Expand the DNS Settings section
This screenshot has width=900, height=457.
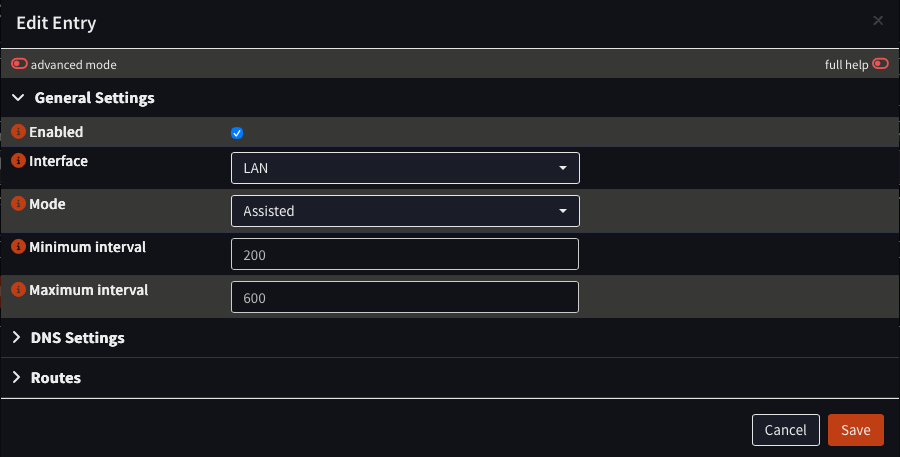(x=78, y=338)
